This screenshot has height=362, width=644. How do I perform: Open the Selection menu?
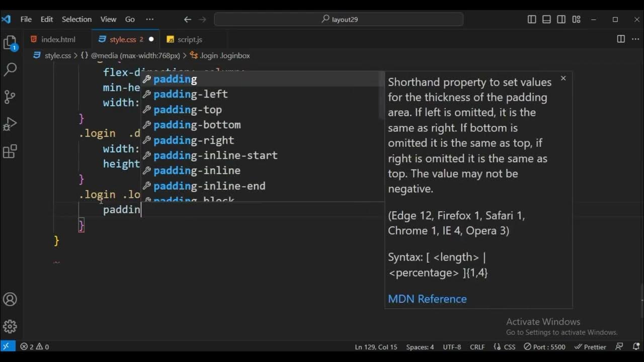[76, 20]
